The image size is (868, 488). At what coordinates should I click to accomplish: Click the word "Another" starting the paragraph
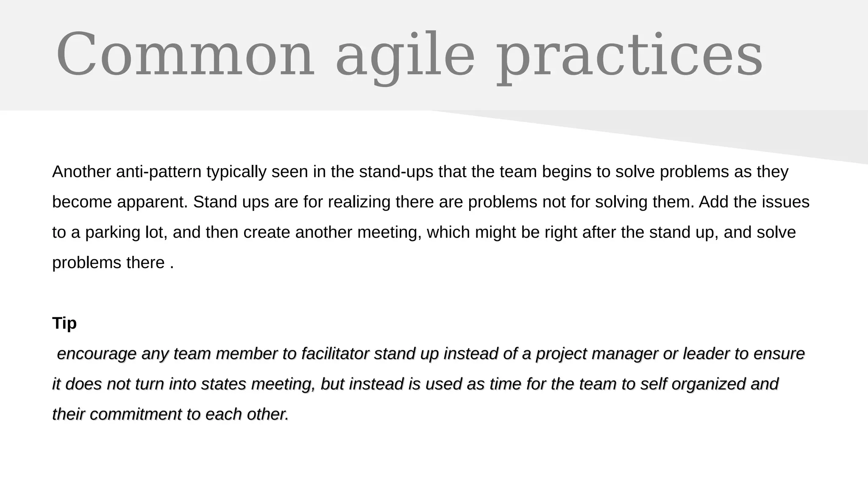point(81,172)
